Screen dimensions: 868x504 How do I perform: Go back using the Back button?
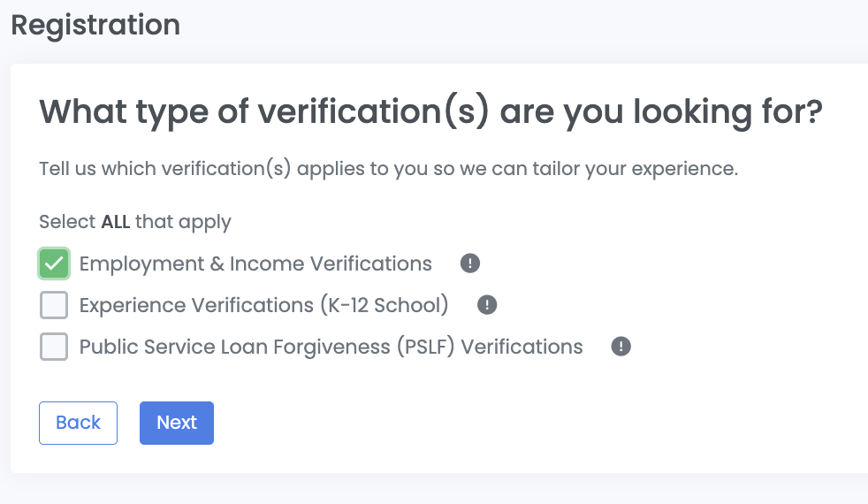[78, 423]
